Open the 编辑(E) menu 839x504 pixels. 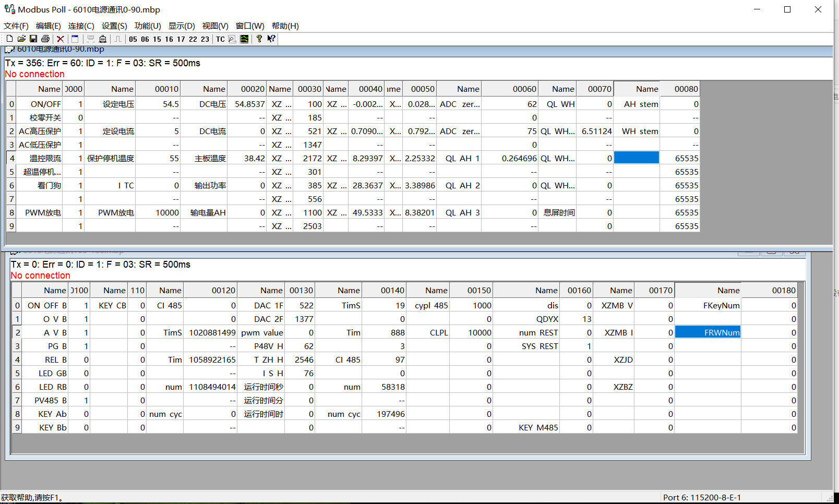[49, 26]
